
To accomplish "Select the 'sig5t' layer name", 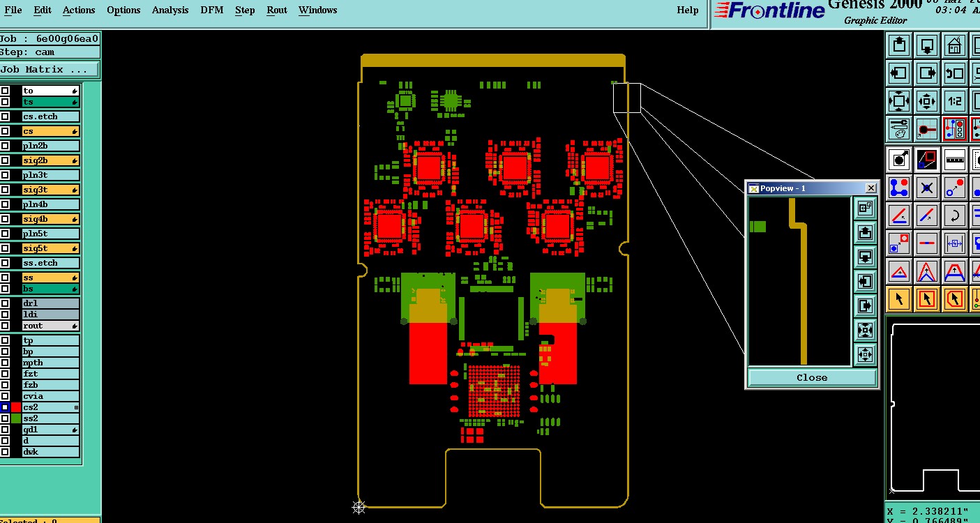I will click(50, 248).
